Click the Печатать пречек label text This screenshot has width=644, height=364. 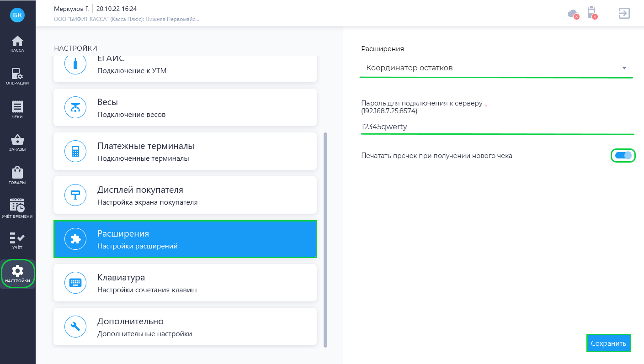436,156
